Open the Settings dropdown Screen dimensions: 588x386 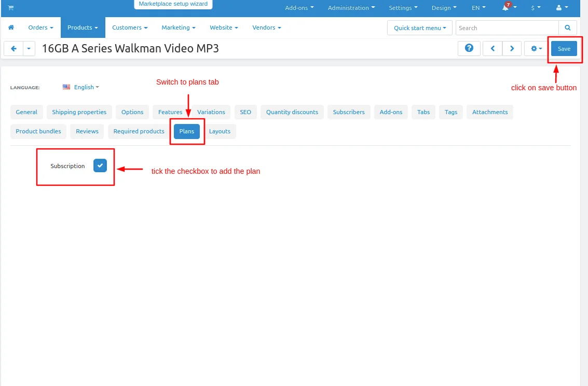(403, 7)
